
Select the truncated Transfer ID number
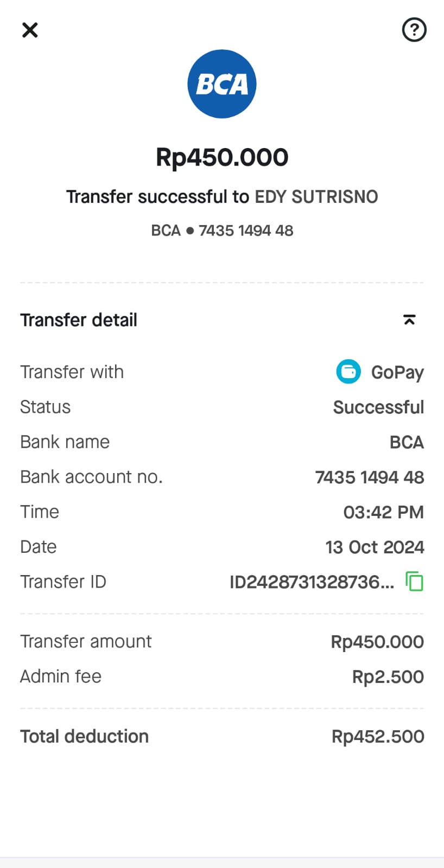coord(312,582)
